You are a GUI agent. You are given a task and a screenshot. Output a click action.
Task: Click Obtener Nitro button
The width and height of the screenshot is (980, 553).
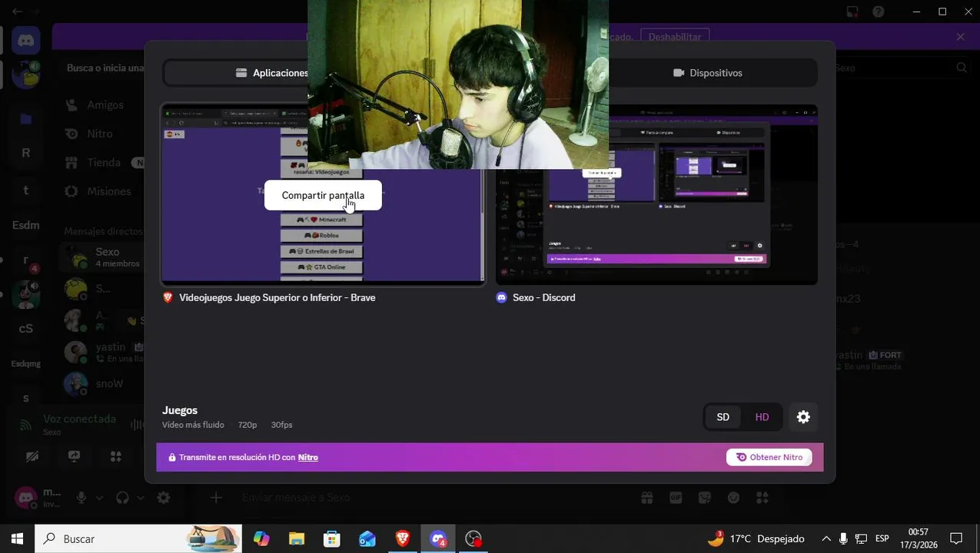click(769, 457)
